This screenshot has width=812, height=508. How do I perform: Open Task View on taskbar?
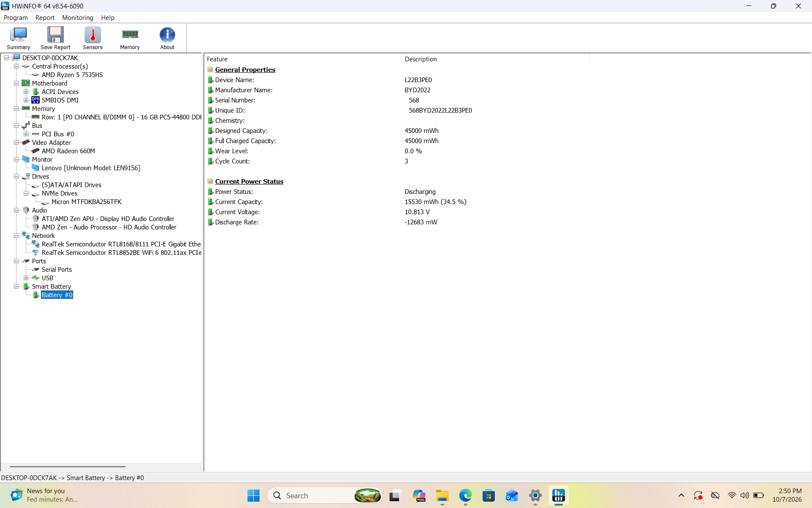click(395, 495)
